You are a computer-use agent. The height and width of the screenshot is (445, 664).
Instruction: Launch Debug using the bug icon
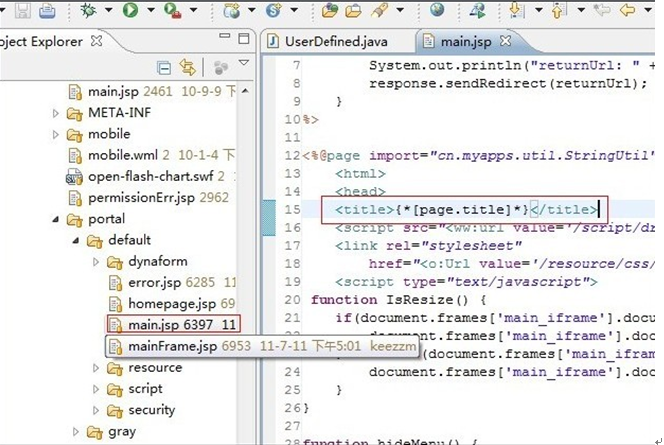(x=89, y=10)
